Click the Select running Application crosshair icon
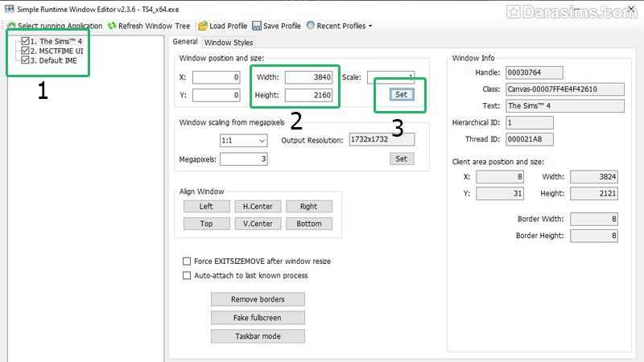The image size is (644, 362). pyautogui.click(x=11, y=26)
